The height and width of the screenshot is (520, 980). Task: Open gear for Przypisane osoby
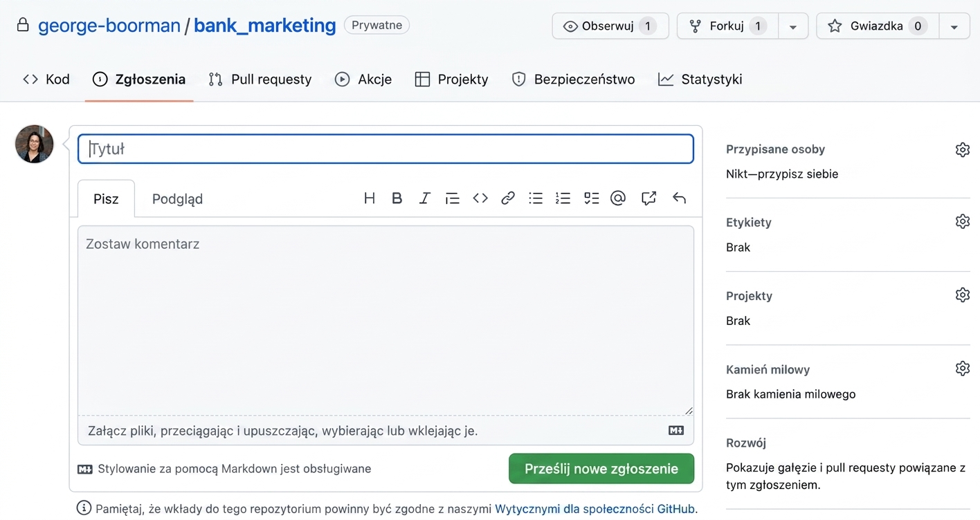(x=962, y=149)
